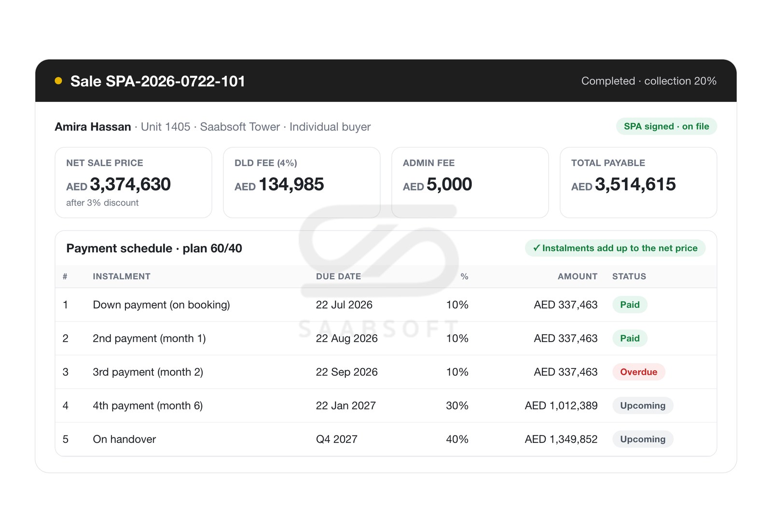This screenshot has height=532, width=772.
Task: Click the due date "22 Sep 2026"
Action: coord(346,372)
